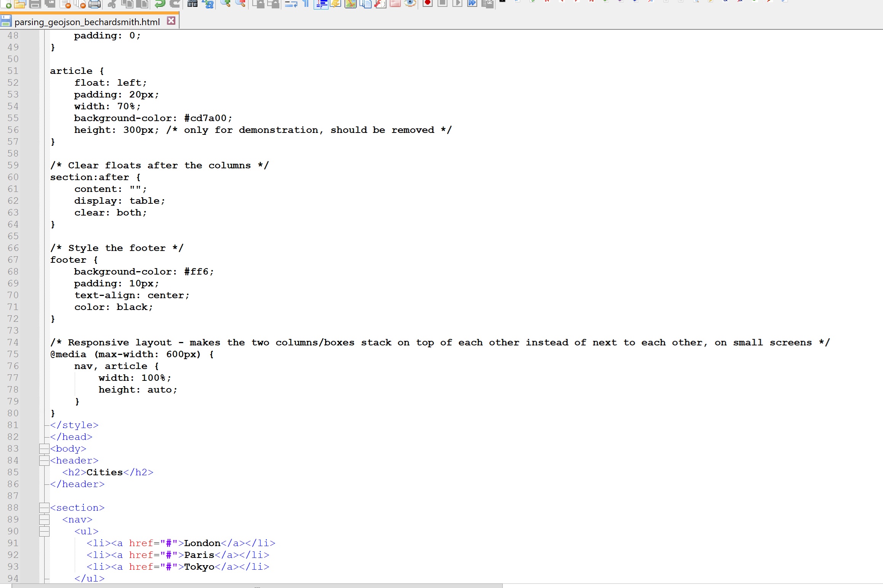The width and height of the screenshot is (883, 588).
Task: Paste from the clipboard
Action: pyautogui.click(x=141, y=4)
